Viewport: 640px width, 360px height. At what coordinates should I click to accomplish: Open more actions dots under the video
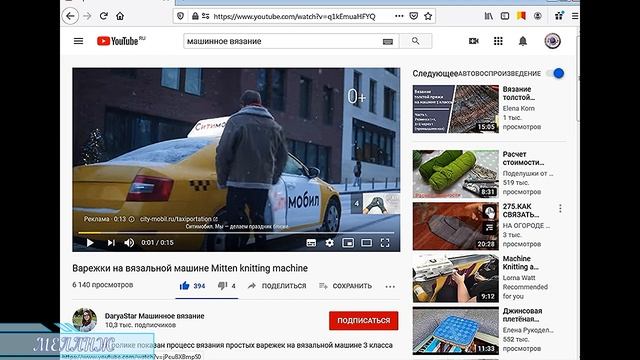[x=390, y=287]
